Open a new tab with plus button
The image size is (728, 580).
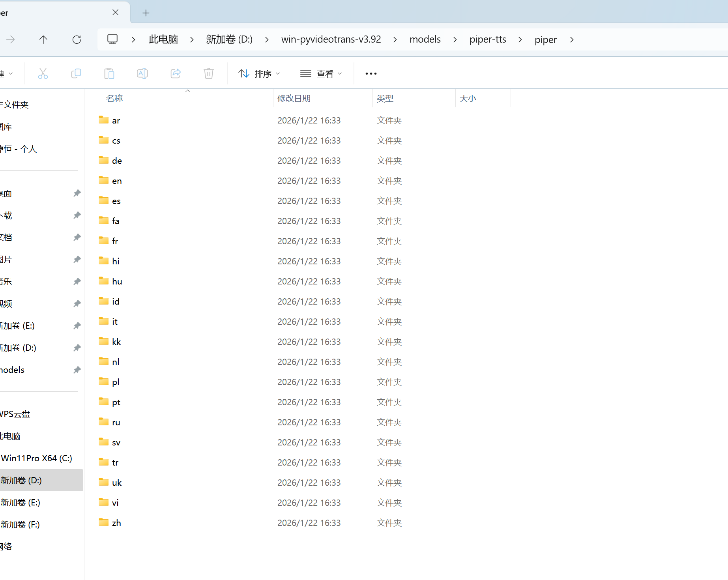[x=146, y=13]
